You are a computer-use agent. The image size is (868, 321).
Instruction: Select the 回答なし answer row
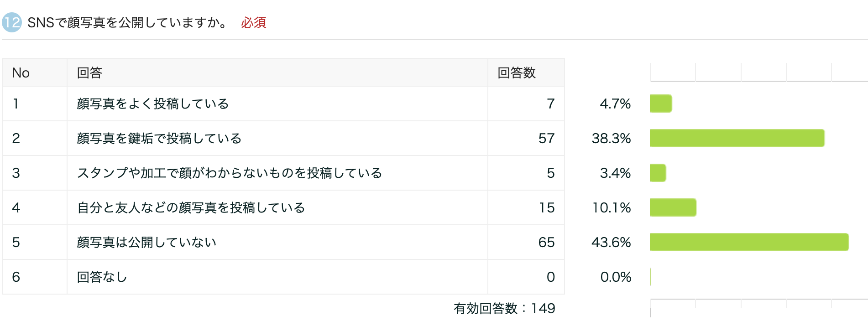[x=102, y=277]
